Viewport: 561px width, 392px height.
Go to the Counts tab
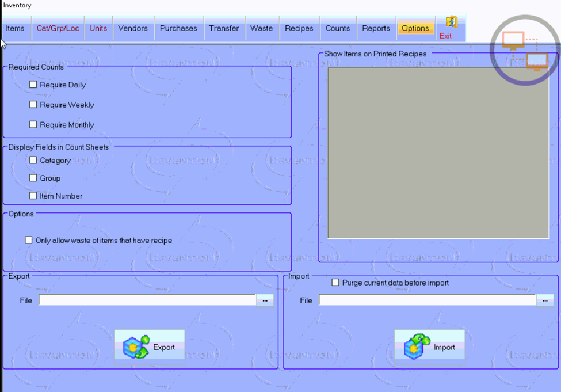click(x=338, y=28)
